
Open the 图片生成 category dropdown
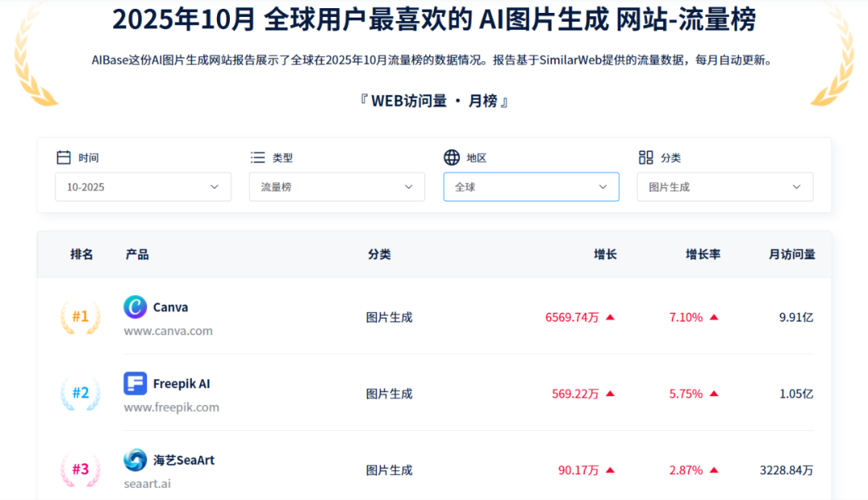point(724,186)
